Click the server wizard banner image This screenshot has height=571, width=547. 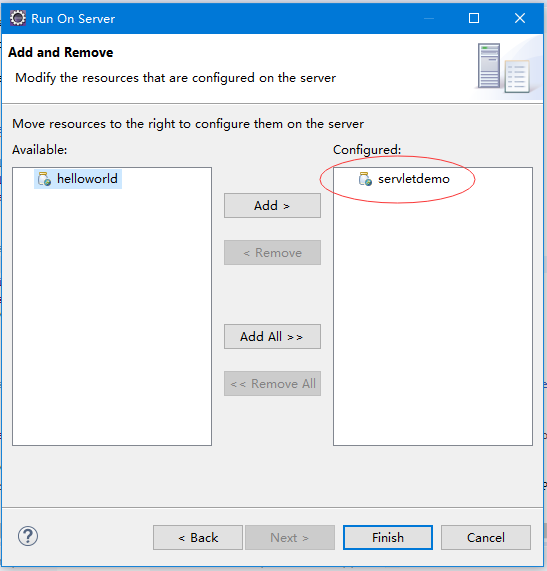[x=505, y=68]
